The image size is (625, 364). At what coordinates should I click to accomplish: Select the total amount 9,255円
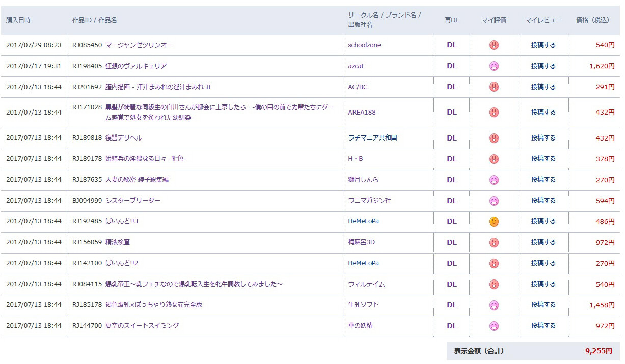(x=600, y=351)
